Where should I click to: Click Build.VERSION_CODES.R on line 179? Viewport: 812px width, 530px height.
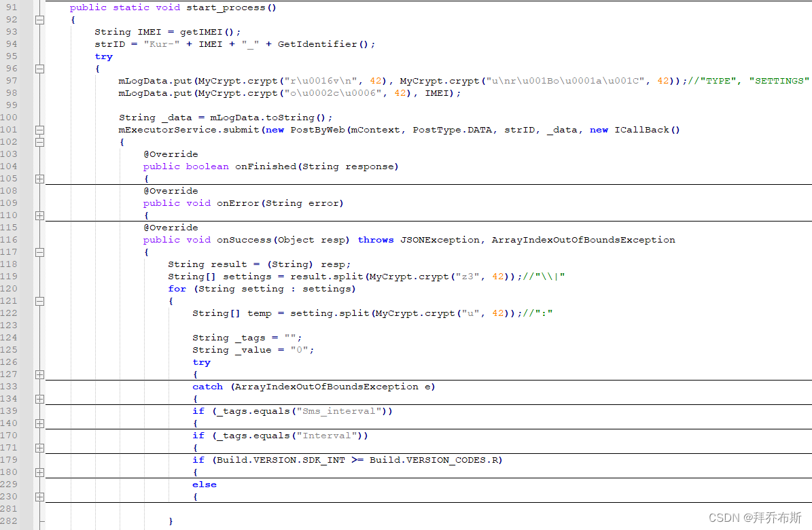433,460
